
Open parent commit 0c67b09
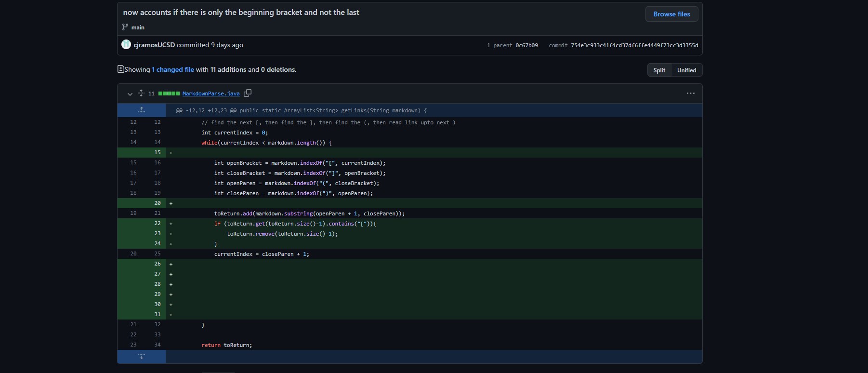click(x=526, y=45)
